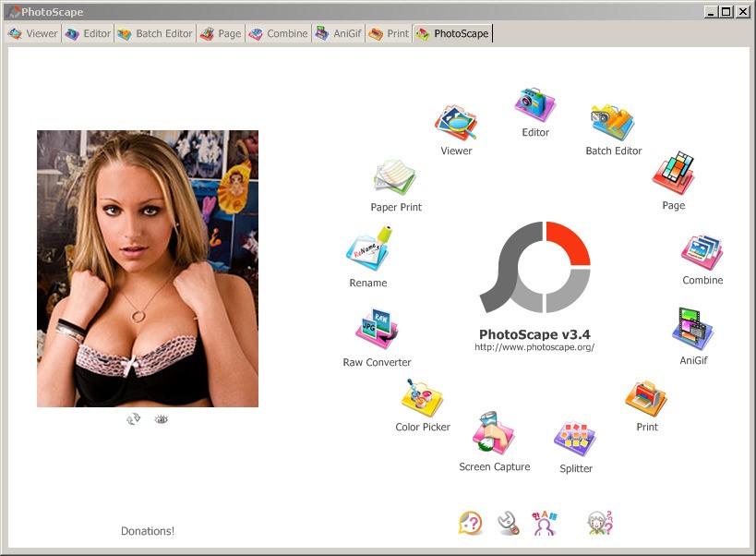Screen dimensions: 756x556
Task: Open the AniGif icon
Action: pos(693,329)
